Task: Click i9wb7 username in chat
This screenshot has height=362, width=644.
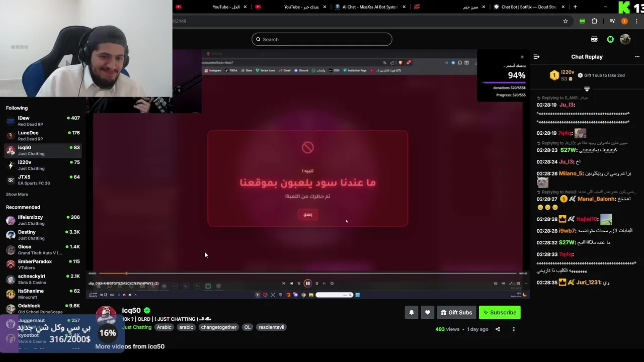Action: click(567, 231)
